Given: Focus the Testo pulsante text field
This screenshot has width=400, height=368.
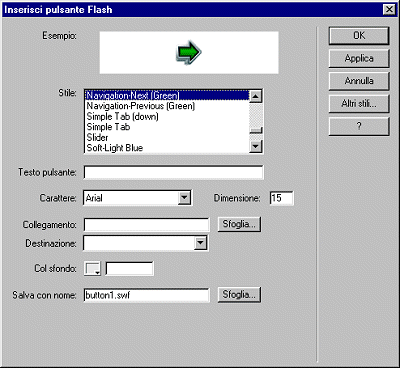Looking at the screenshot, I should point(173,173).
